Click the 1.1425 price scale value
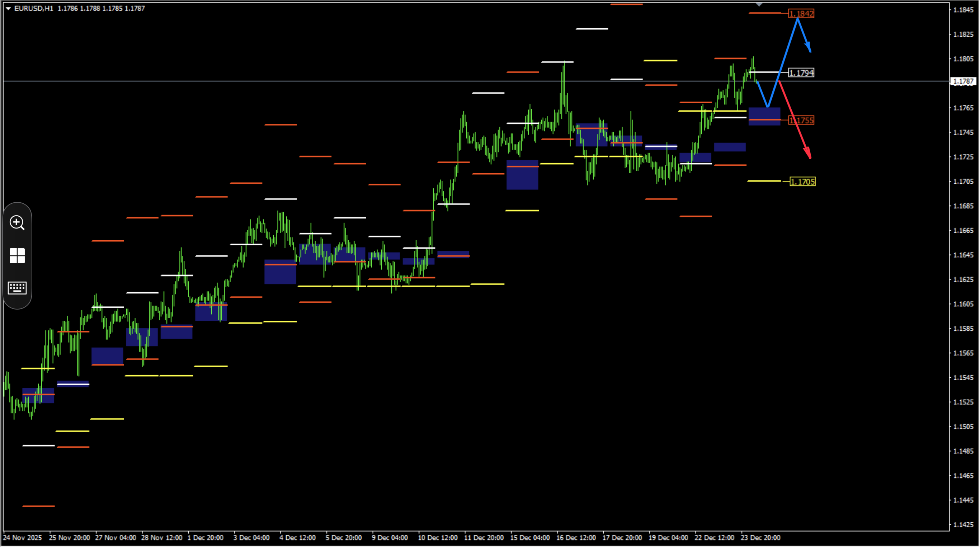Screen dimensions: 980x547 [963, 525]
